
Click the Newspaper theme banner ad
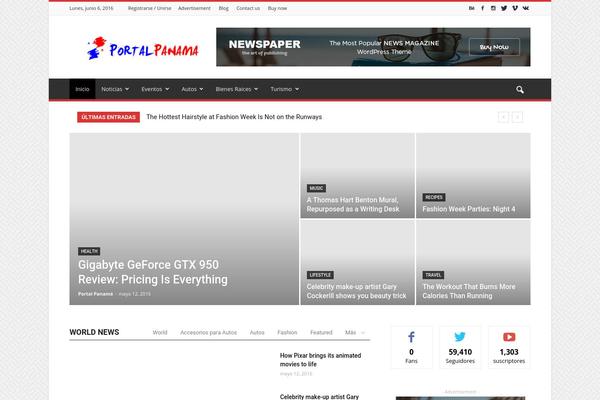tap(373, 47)
